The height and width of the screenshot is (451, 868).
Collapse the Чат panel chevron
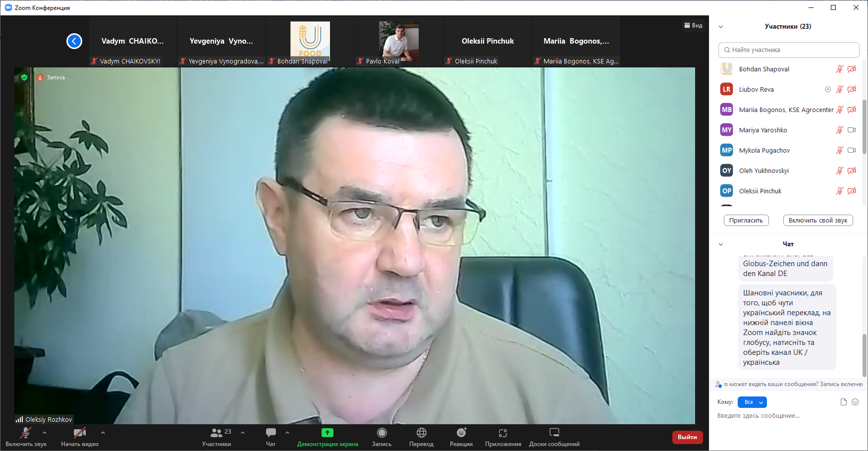click(721, 244)
